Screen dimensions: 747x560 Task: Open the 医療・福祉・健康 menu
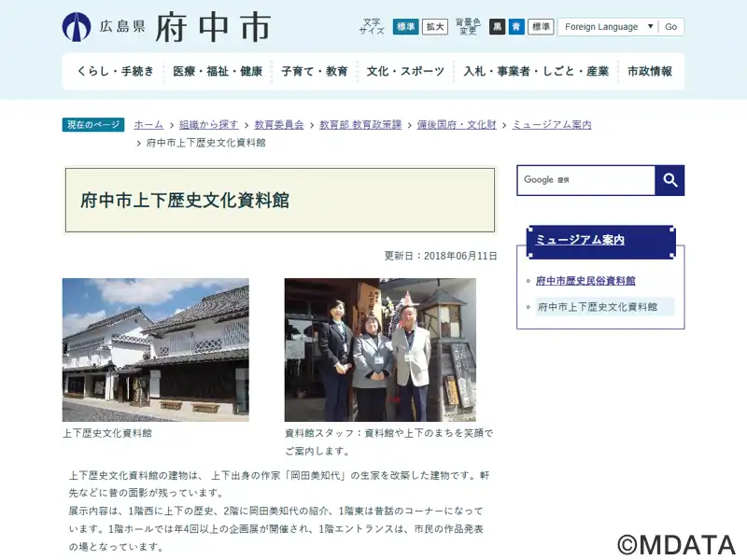tap(218, 72)
